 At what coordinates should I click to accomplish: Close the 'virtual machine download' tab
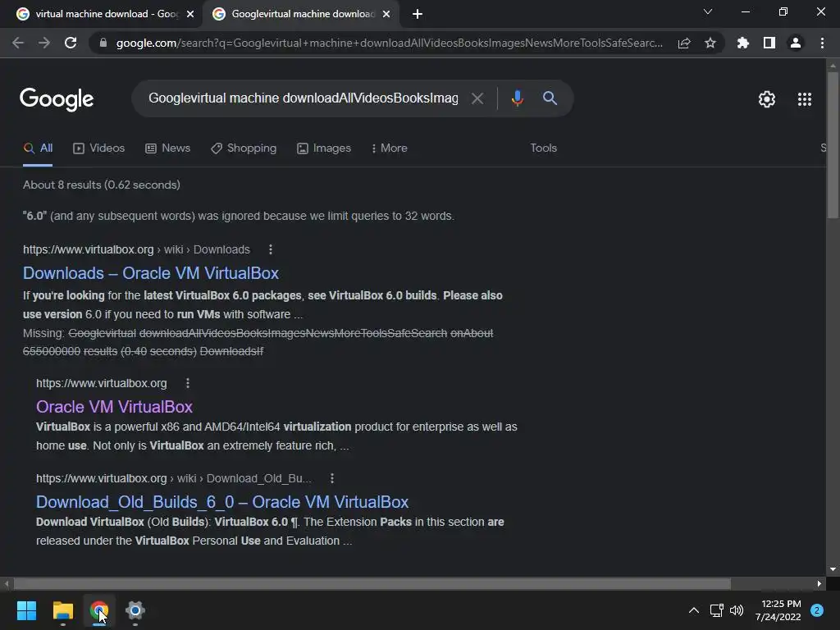tap(190, 15)
